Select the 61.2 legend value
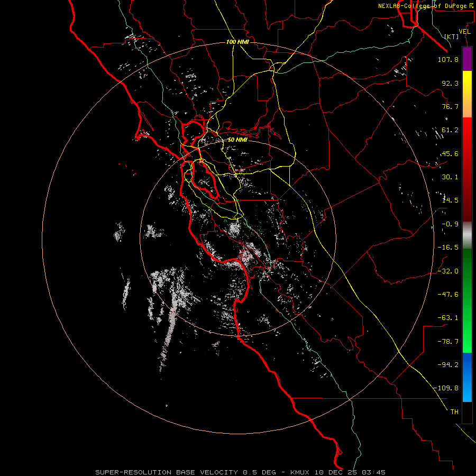This screenshot has width=476, height=476. coord(450,130)
